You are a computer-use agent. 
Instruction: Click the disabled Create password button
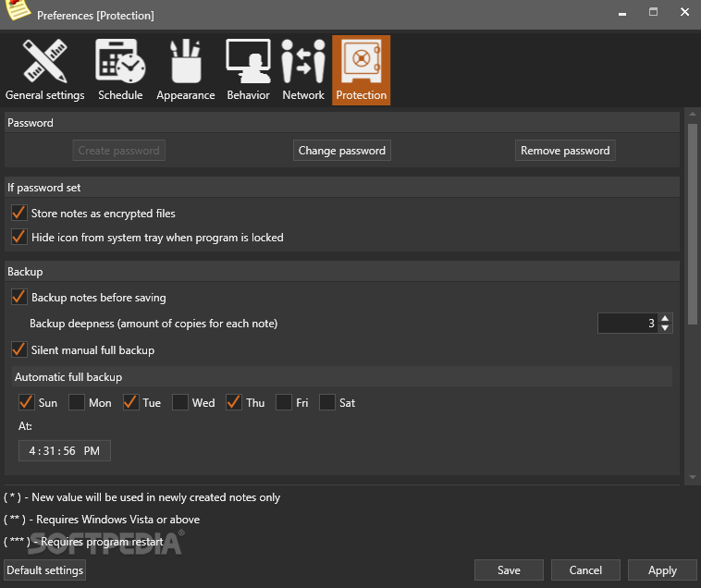(119, 151)
